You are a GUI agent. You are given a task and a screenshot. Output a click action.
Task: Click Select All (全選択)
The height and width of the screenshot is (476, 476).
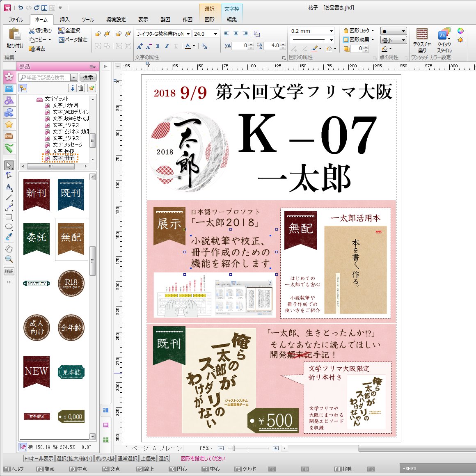(x=69, y=31)
